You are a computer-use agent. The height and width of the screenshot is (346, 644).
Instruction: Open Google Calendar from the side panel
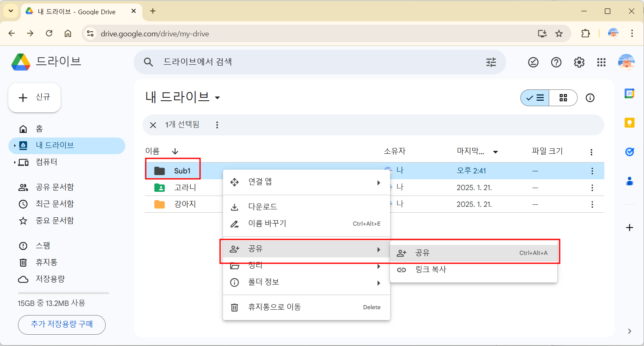click(629, 94)
